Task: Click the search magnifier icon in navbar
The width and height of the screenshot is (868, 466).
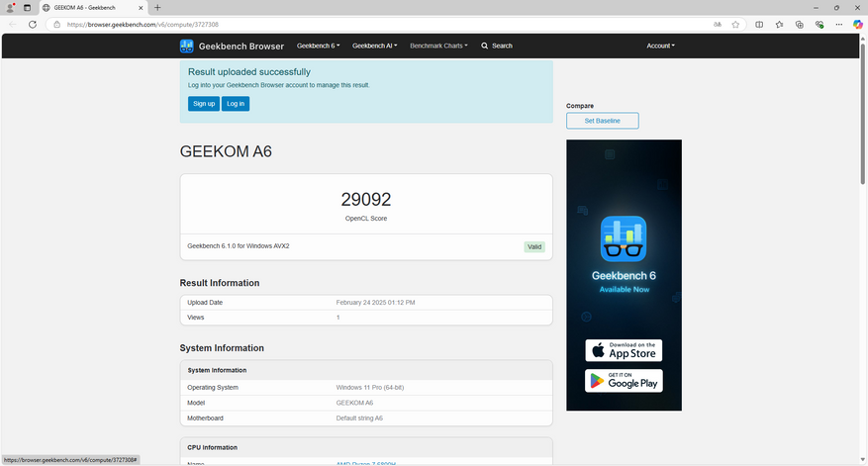Action: point(484,46)
